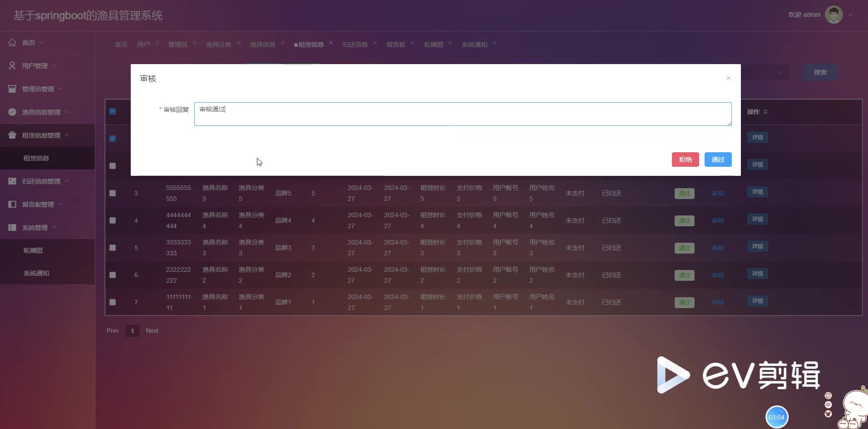Open the admin account dropdown arrow
868x429 pixels.
pos(850,15)
